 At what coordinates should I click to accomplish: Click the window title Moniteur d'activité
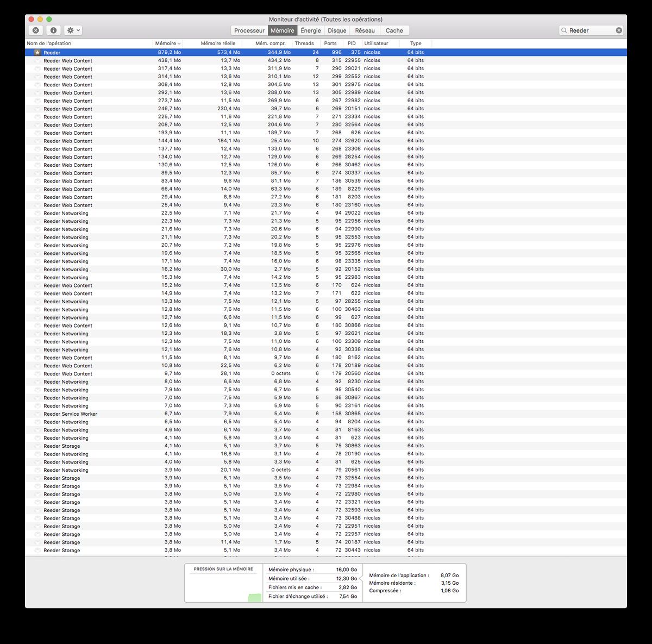click(x=325, y=20)
